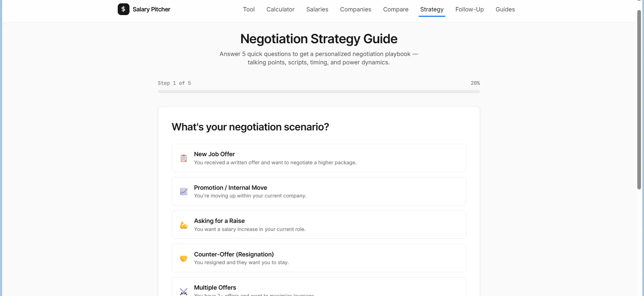Image resolution: width=644 pixels, height=296 pixels.
Task: Open the Compare page
Action: 396,9
